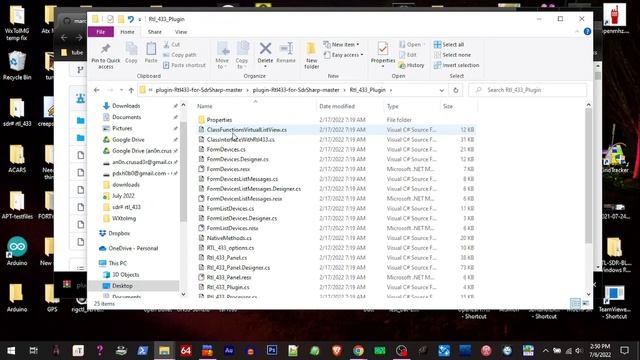Click Rtl_433_Plugin breadcrumb segment

pyautogui.click(x=367, y=90)
